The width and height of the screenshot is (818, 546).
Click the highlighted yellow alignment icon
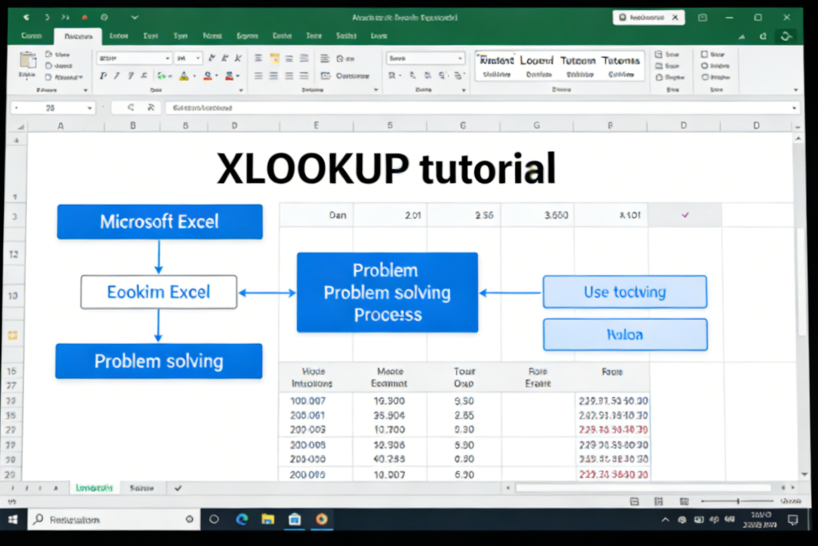(274, 58)
